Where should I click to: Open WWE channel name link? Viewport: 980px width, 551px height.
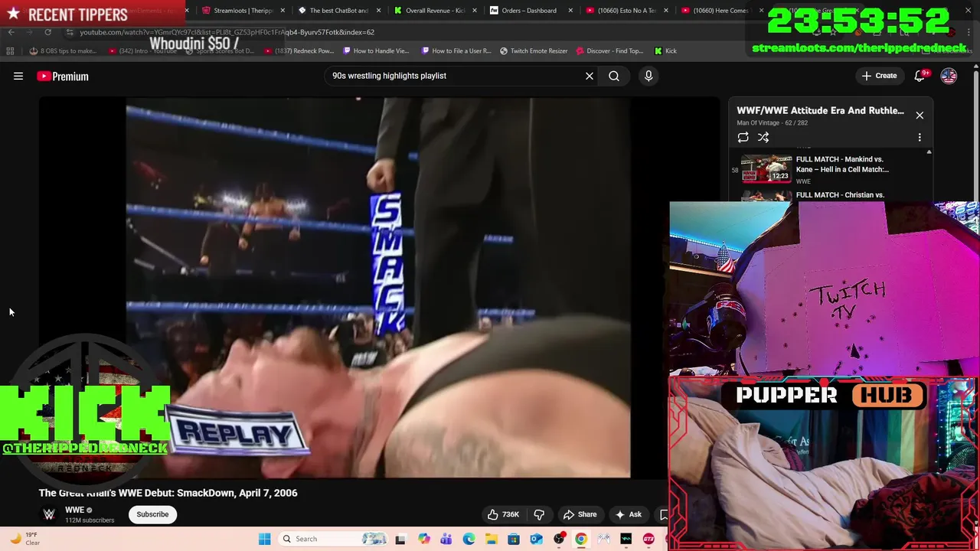point(74,510)
